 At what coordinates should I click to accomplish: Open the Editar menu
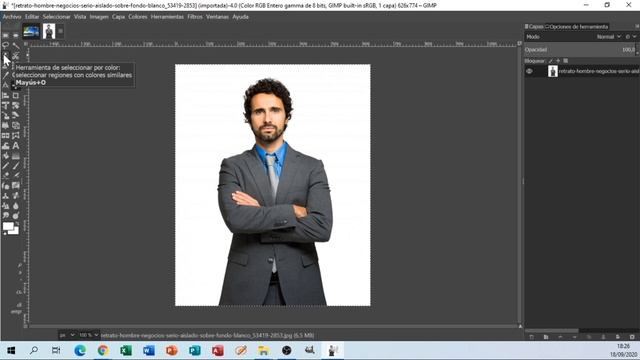32,17
